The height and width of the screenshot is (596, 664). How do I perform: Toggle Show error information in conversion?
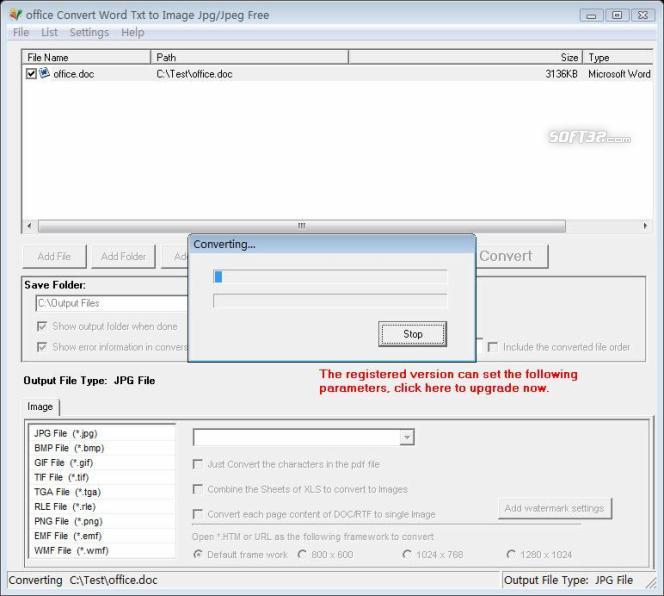click(x=42, y=347)
